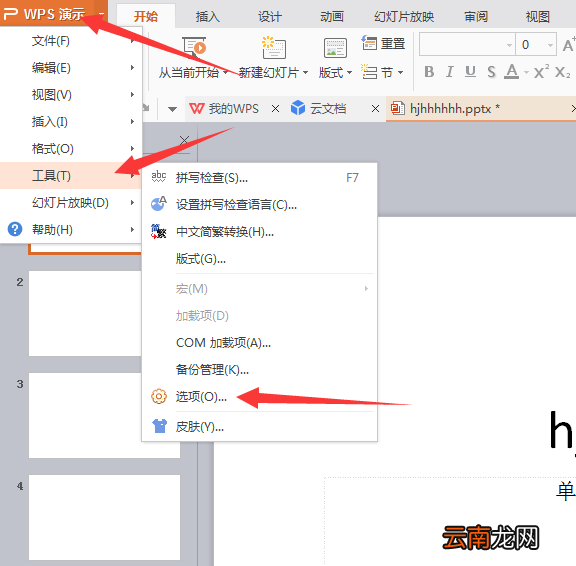Open COM 加载项(A) entry
This screenshot has width=576, height=566.
259,343
